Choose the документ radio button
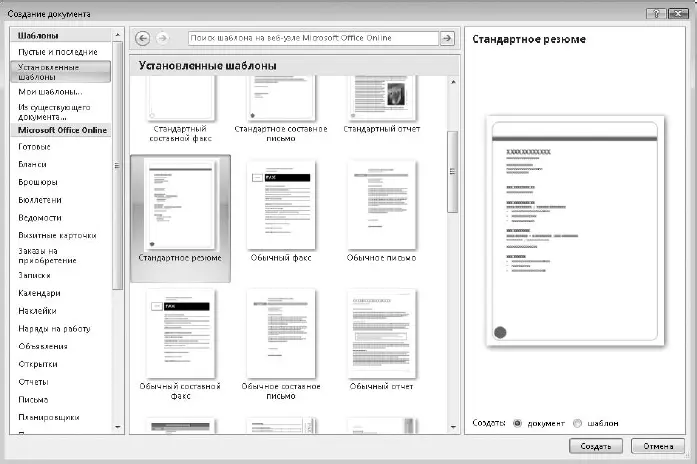Image resolution: width=697 pixels, height=464 pixels. pos(517,423)
